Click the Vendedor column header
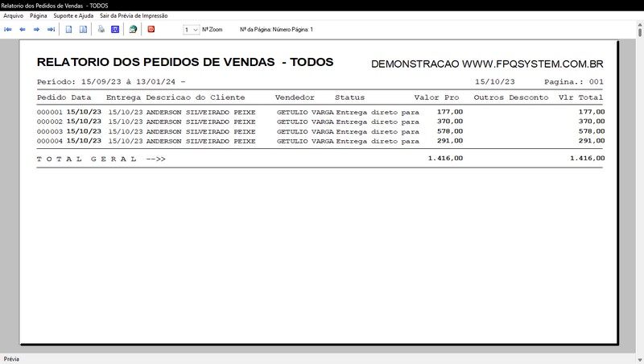The image size is (644, 364). pos(295,97)
